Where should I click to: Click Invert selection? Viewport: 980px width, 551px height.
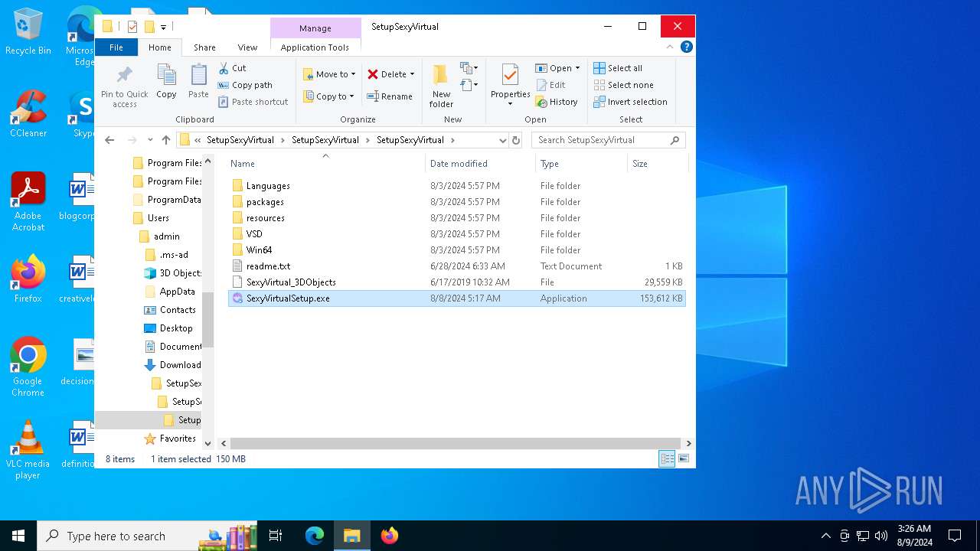[x=630, y=102]
